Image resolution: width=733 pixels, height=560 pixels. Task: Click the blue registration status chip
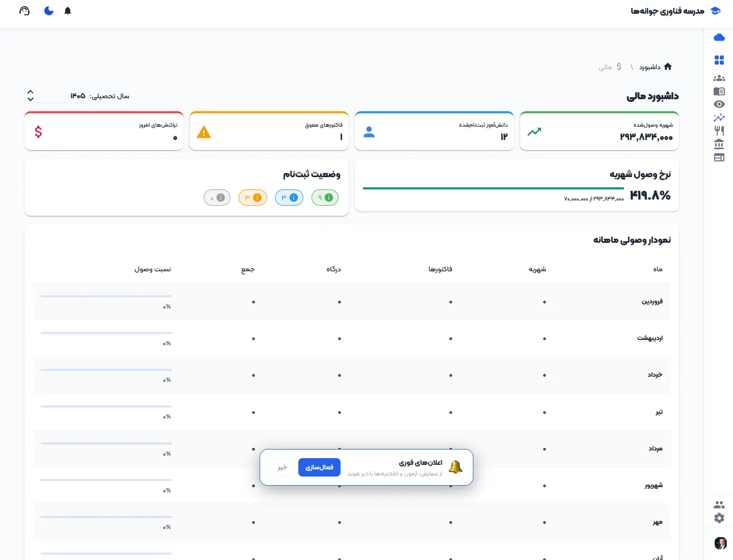(x=289, y=198)
